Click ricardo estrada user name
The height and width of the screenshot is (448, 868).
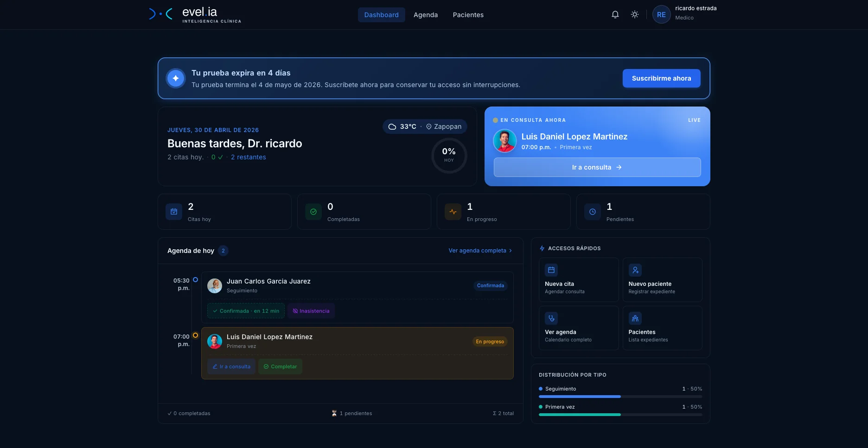[x=696, y=8]
